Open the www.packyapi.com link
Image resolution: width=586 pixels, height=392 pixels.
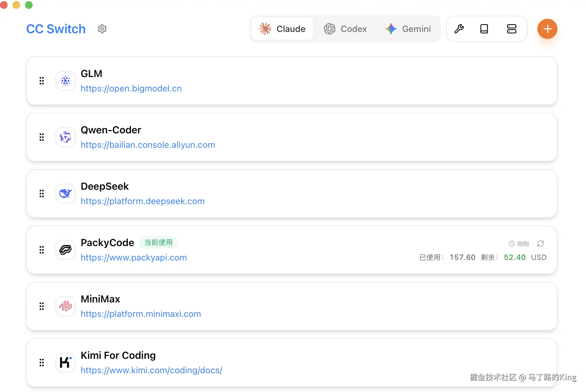[134, 258]
